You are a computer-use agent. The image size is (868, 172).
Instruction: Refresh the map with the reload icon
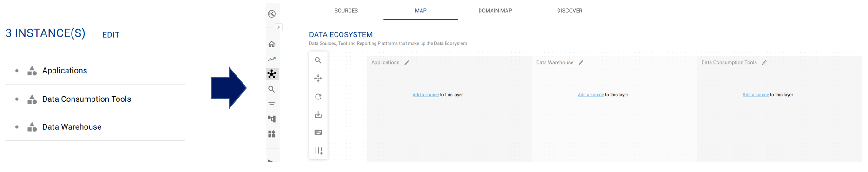[318, 97]
